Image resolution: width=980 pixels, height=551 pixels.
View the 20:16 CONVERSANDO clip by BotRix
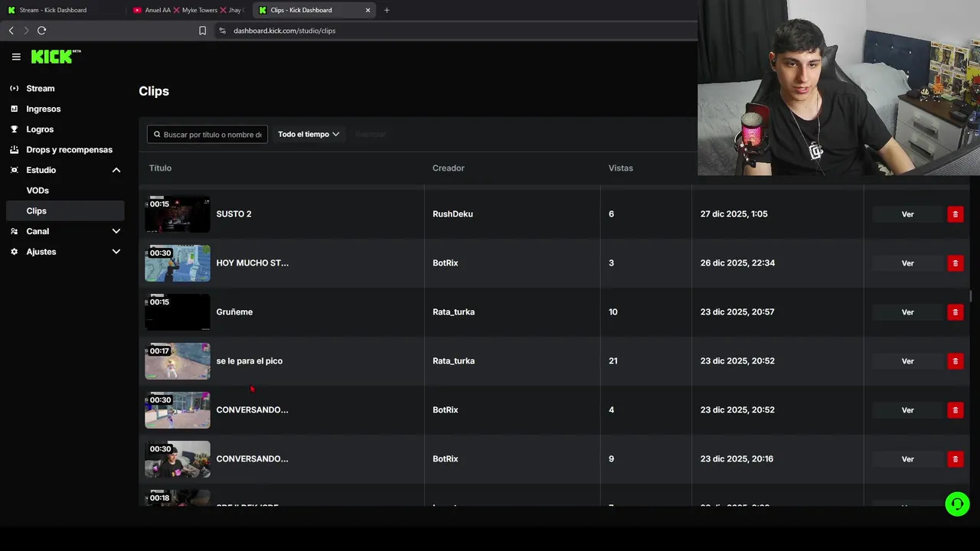click(907, 459)
